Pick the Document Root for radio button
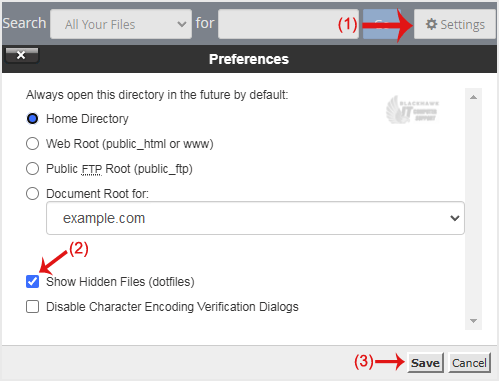 coord(32,194)
